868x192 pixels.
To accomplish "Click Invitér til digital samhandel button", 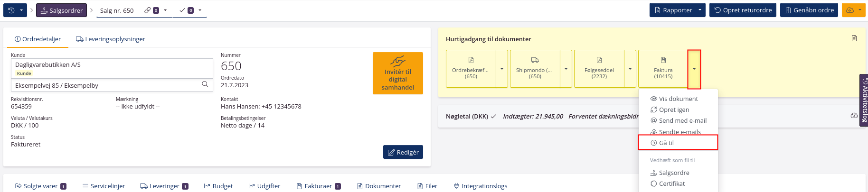I will pos(398,73).
